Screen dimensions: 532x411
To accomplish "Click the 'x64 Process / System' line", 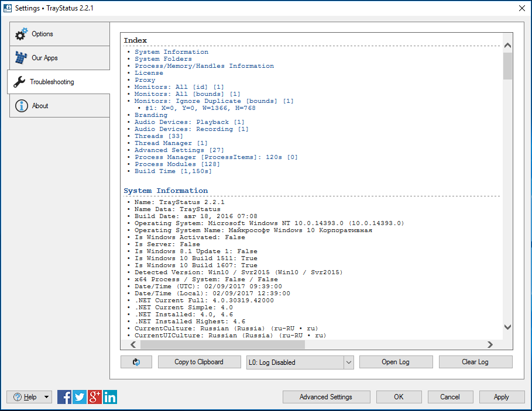I will click(206, 279).
